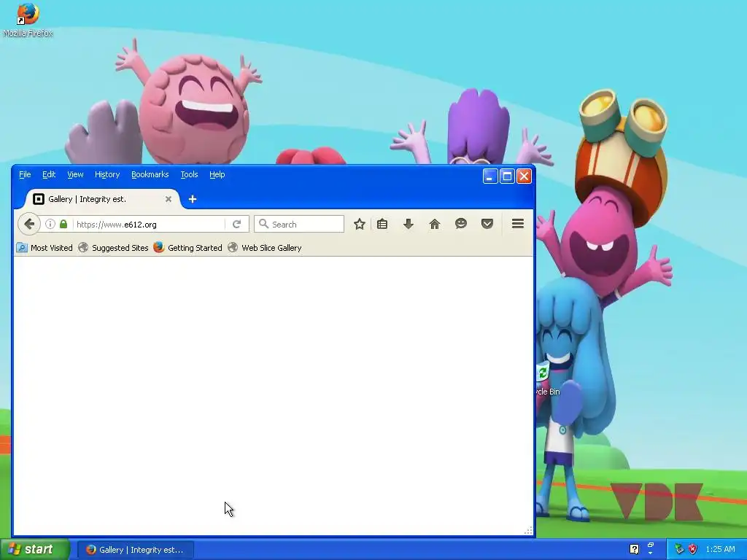Open a new tab with plus button
Viewport: 747px width, 560px height.
click(193, 199)
